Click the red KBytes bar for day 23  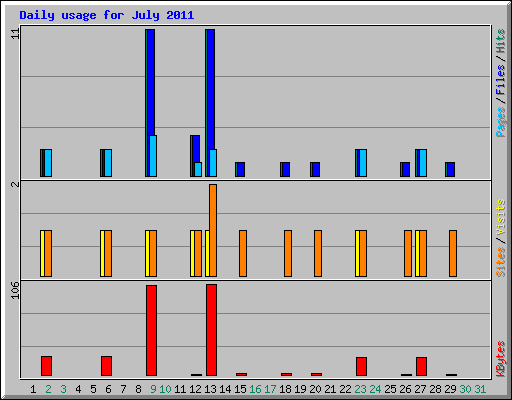[x=361, y=366]
